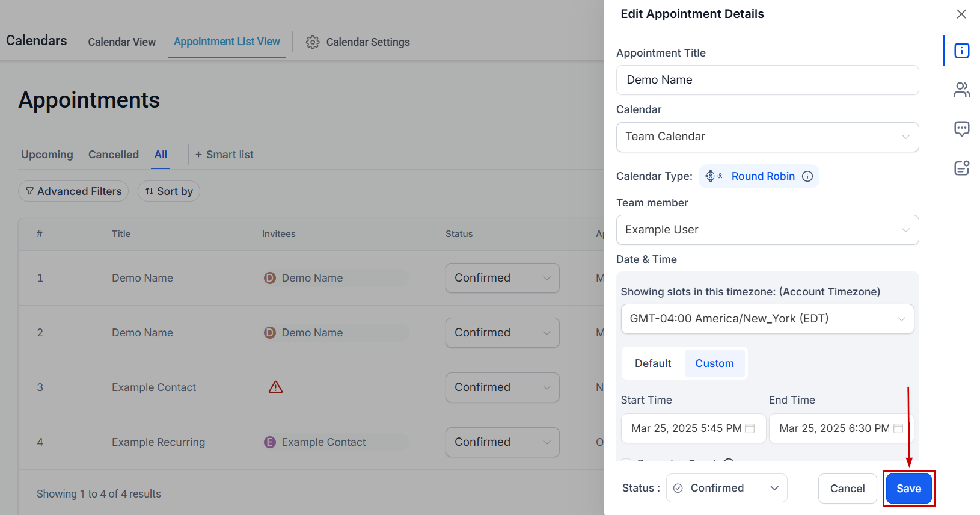The height and width of the screenshot is (515, 980).
Task: Click the Start Time date field
Action: [x=693, y=428]
